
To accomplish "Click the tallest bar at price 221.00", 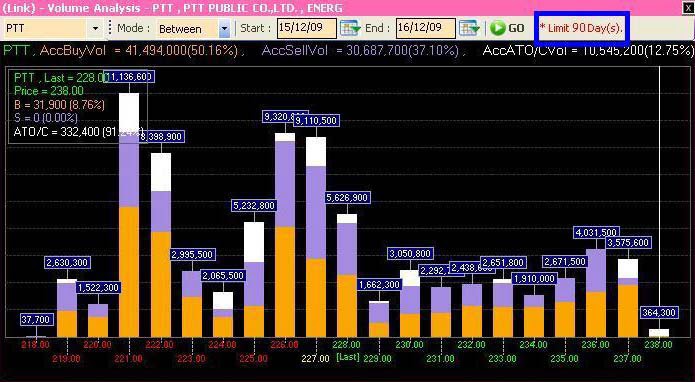I will pos(129,215).
